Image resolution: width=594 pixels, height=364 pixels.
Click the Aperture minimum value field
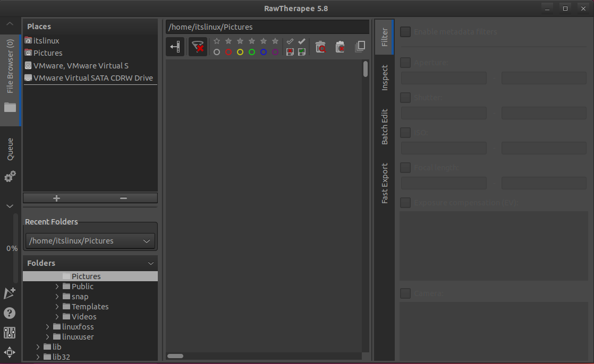pyautogui.click(x=444, y=78)
